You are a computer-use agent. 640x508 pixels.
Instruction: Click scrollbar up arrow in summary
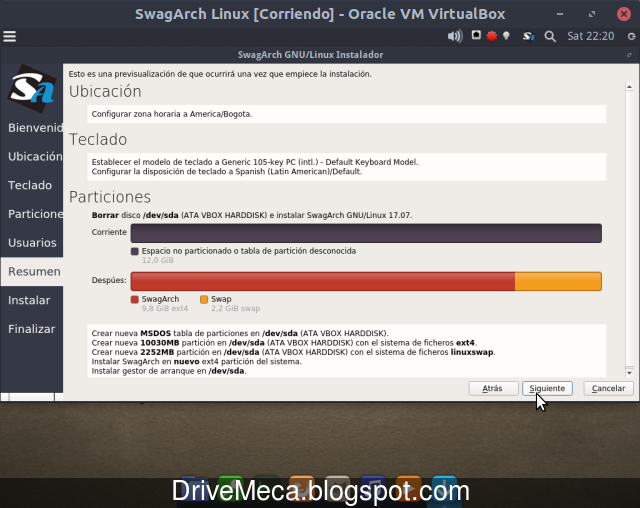629,87
